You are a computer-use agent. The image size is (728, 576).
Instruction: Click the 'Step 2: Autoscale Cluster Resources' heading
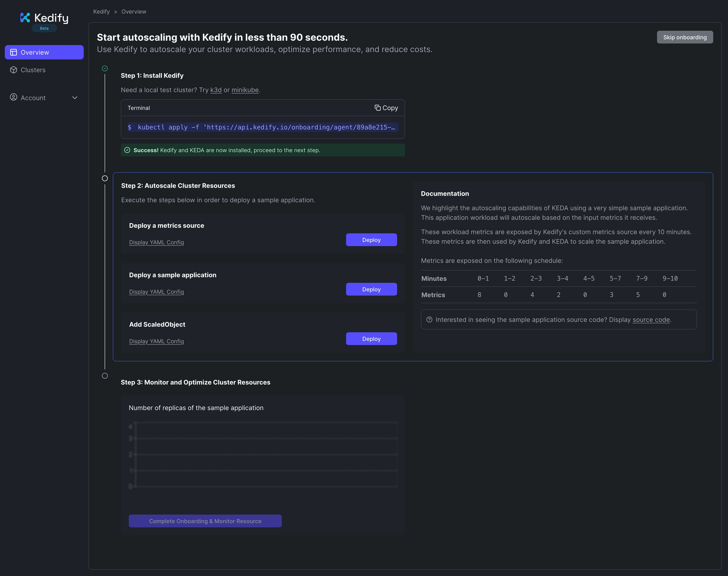(x=178, y=185)
